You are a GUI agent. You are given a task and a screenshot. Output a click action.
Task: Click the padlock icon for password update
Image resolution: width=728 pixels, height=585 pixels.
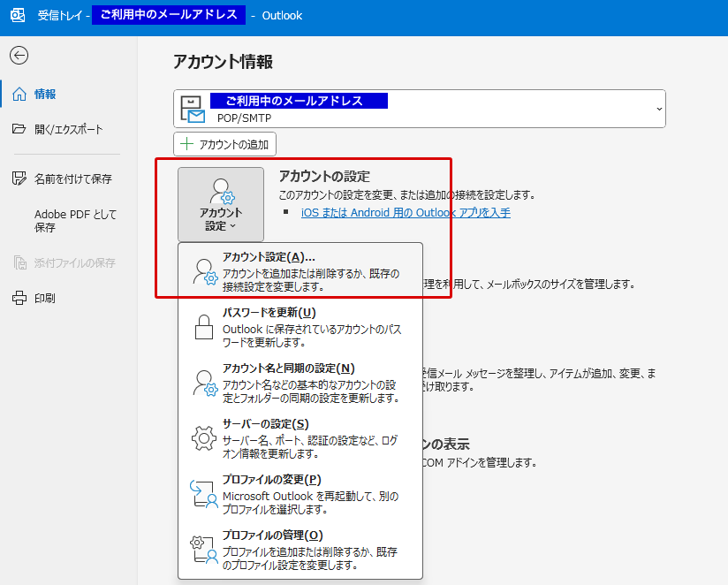204,327
